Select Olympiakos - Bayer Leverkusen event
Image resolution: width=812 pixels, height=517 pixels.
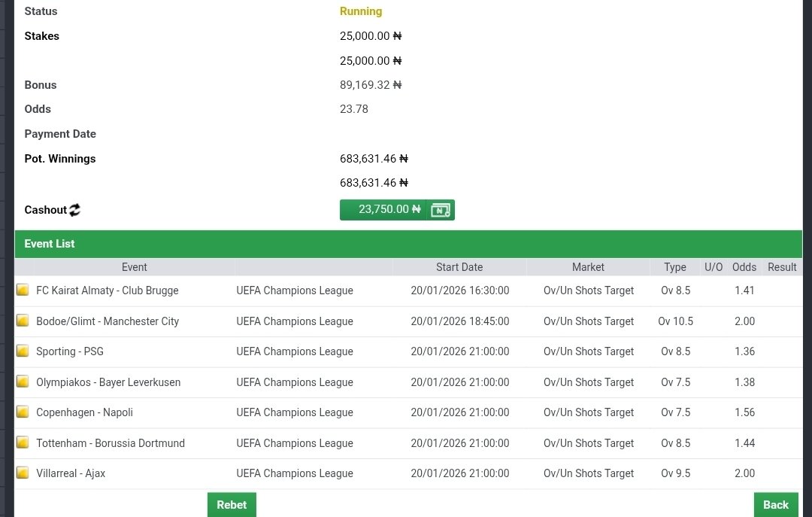pos(108,382)
